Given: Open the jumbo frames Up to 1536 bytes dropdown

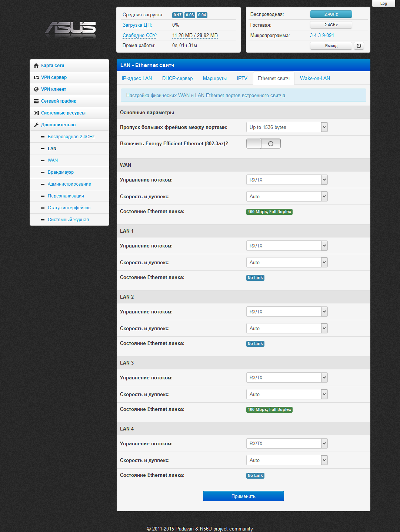Looking at the screenshot, I should pos(287,127).
